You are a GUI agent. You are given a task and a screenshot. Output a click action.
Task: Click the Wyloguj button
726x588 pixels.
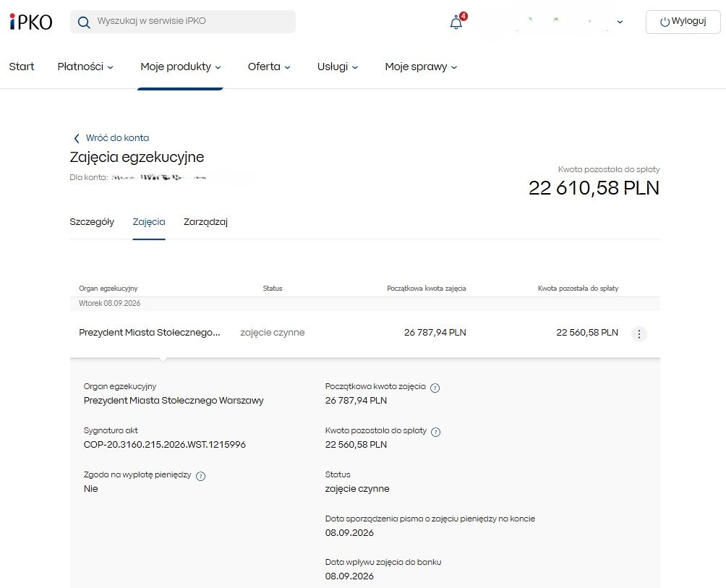[683, 21]
